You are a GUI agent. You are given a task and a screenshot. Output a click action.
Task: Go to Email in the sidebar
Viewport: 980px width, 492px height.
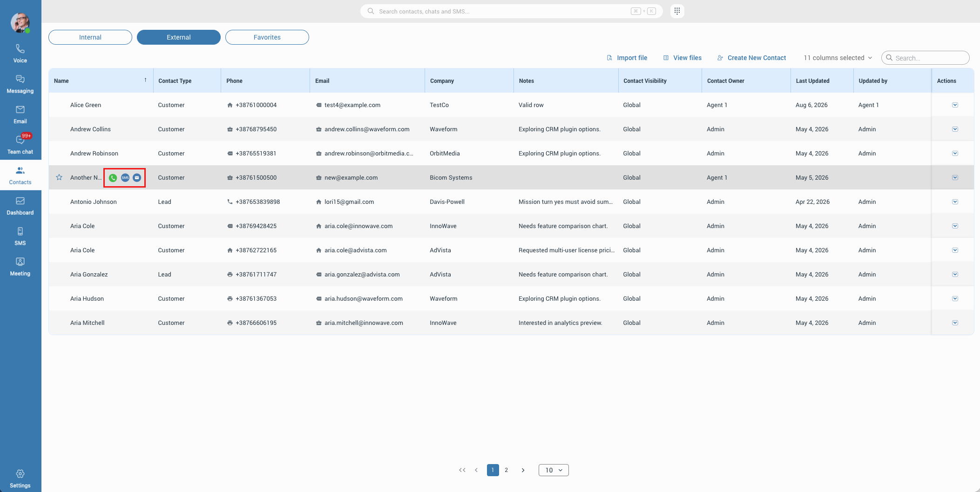(x=20, y=115)
